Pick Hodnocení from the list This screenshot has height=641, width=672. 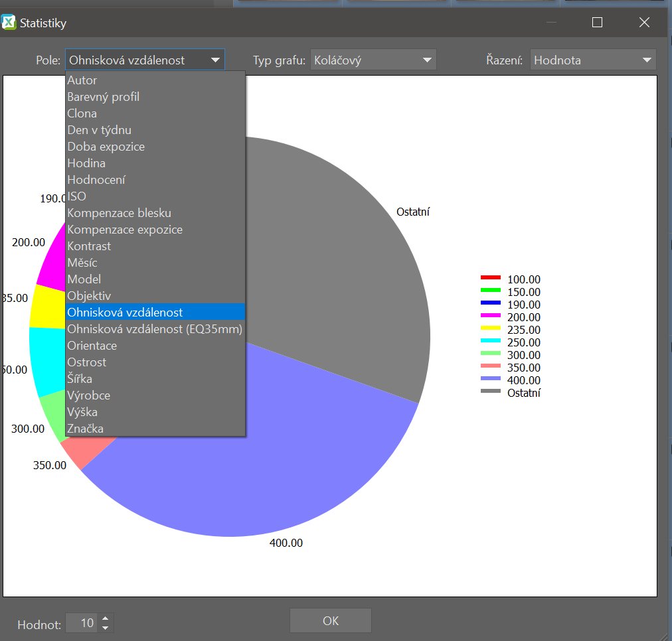155,180
